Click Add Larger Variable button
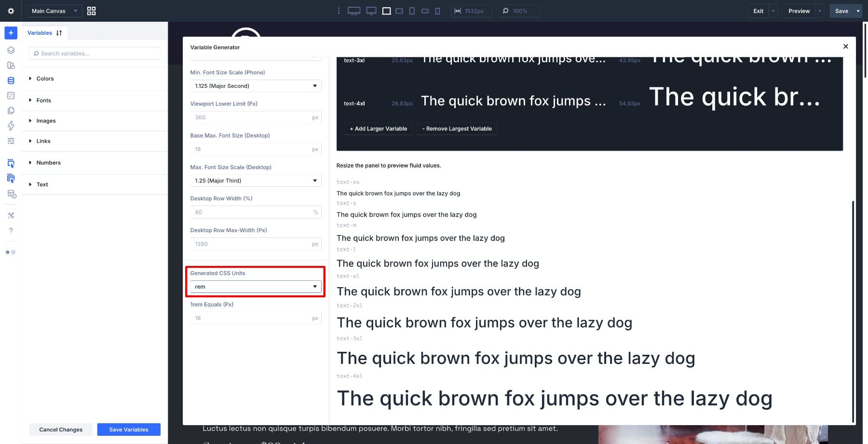 [379, 128]
